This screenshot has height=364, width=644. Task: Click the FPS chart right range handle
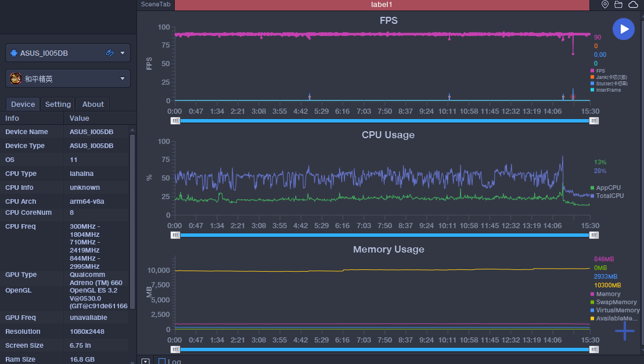point(594,121)
